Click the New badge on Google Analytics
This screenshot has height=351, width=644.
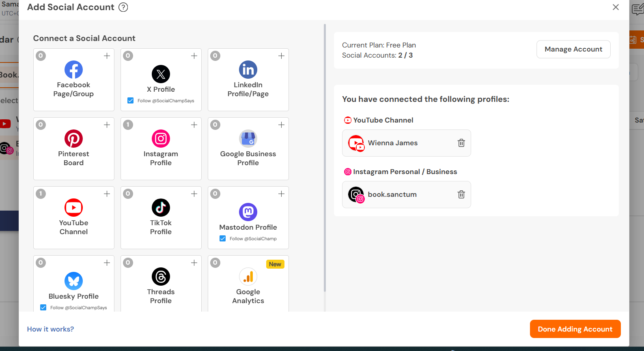(x=275, y=264)
